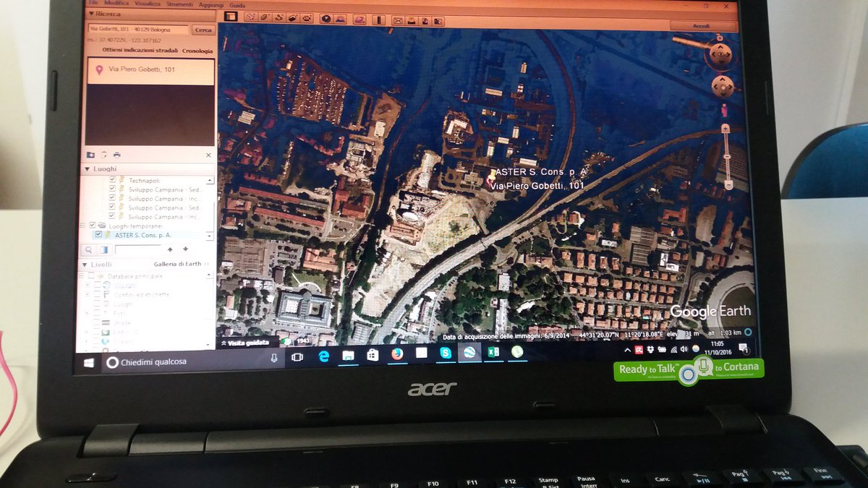Open the Modifica menu
The width and height of the screenshot is (868, 488).
[x=116, y=4]
